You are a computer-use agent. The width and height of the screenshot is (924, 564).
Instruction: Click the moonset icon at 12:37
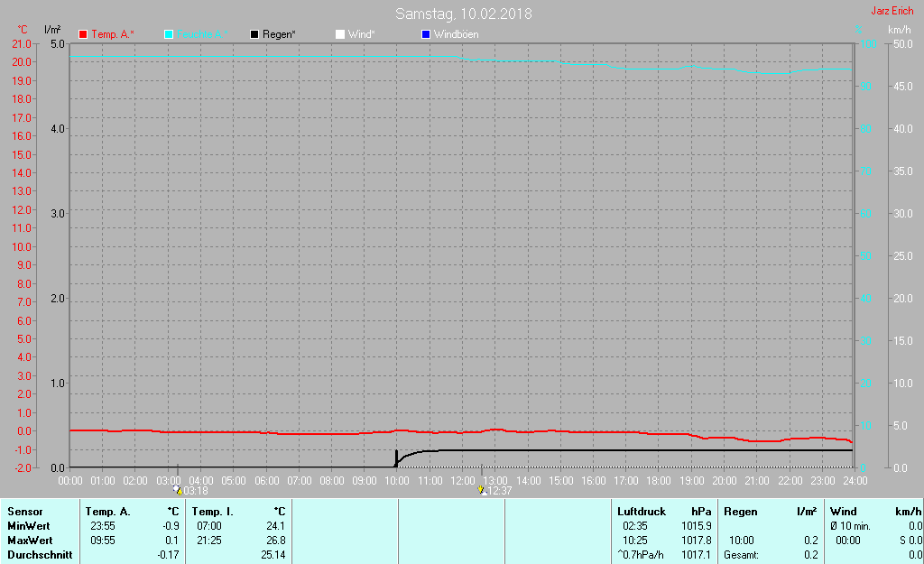pos(482,490)
